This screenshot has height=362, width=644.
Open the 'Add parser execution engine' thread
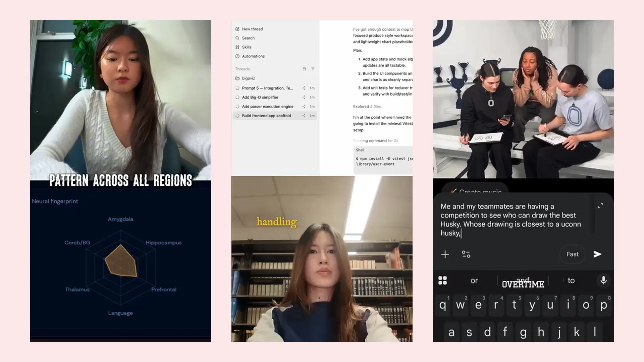(x=274, y=107)
